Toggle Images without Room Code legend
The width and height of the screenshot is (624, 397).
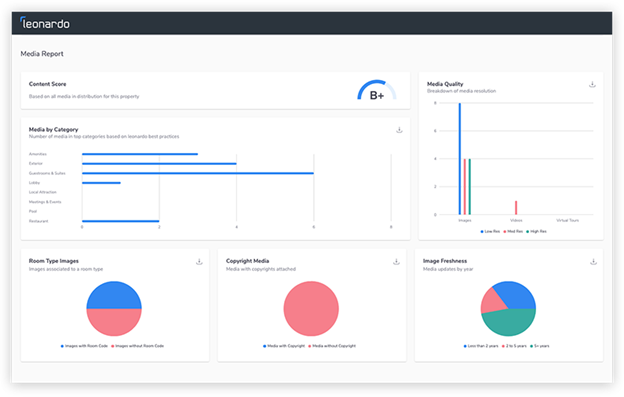coord(137,346)
